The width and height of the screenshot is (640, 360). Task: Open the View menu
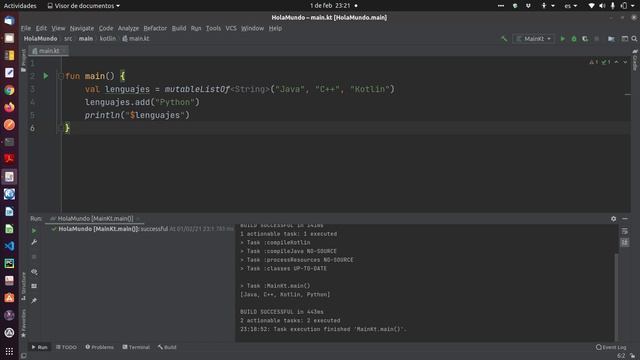[x=58, y=28]
